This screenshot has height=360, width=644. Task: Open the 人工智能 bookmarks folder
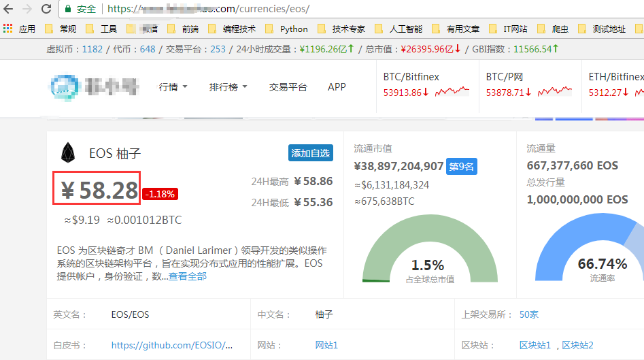399,29
